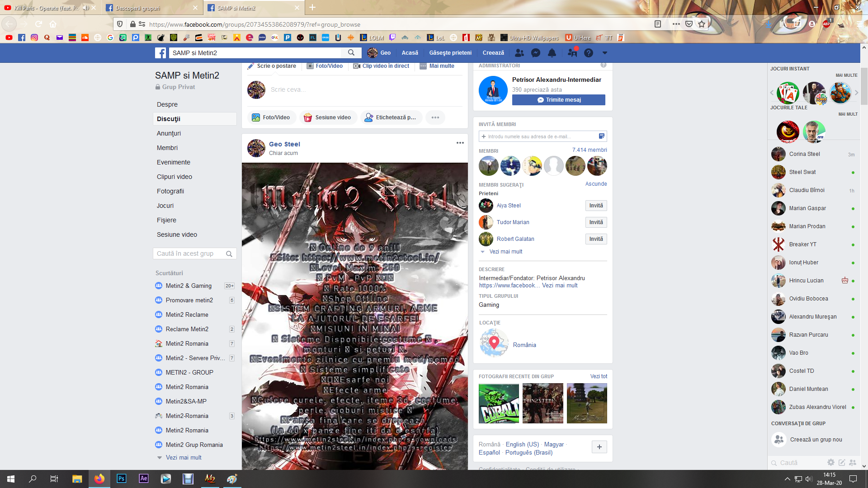This screenshot has height=488, width=868.
Task: Open Facebook Messenger icon in top bar
Action: [536, 53]
